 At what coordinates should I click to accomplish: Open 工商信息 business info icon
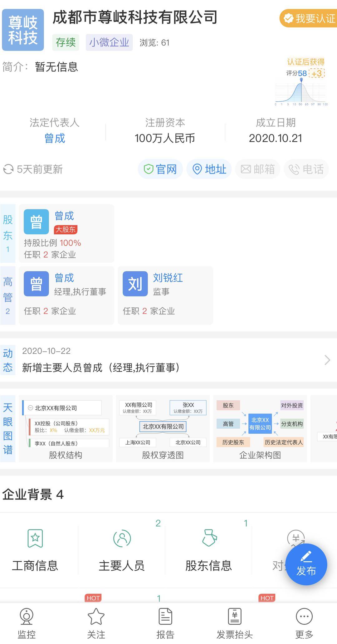point(35,539)
